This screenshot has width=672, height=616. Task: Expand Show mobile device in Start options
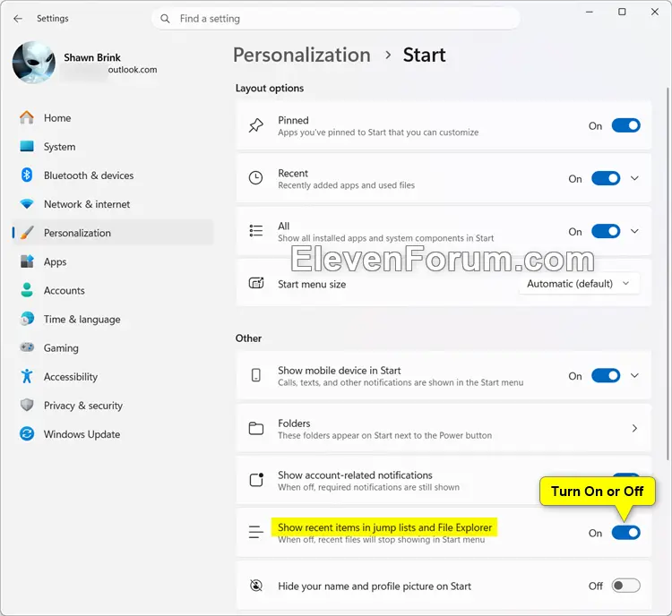click(x=634, y=376)
